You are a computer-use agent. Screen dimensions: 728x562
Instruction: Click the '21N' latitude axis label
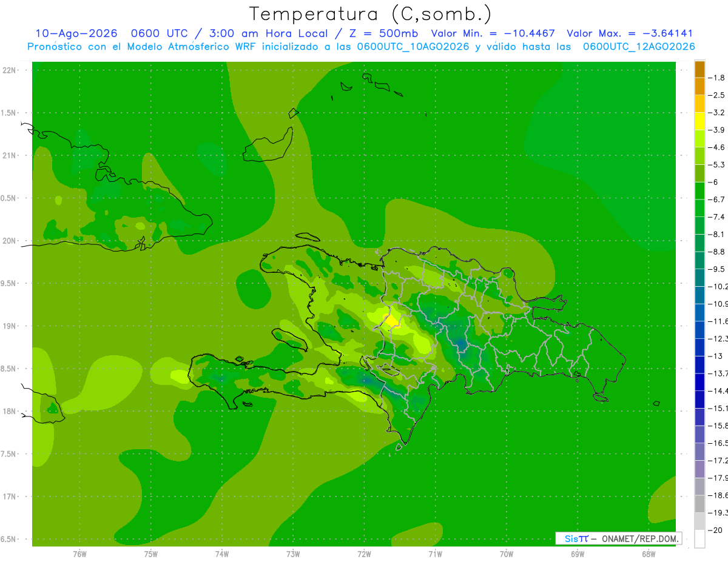(x=9, y=156)
